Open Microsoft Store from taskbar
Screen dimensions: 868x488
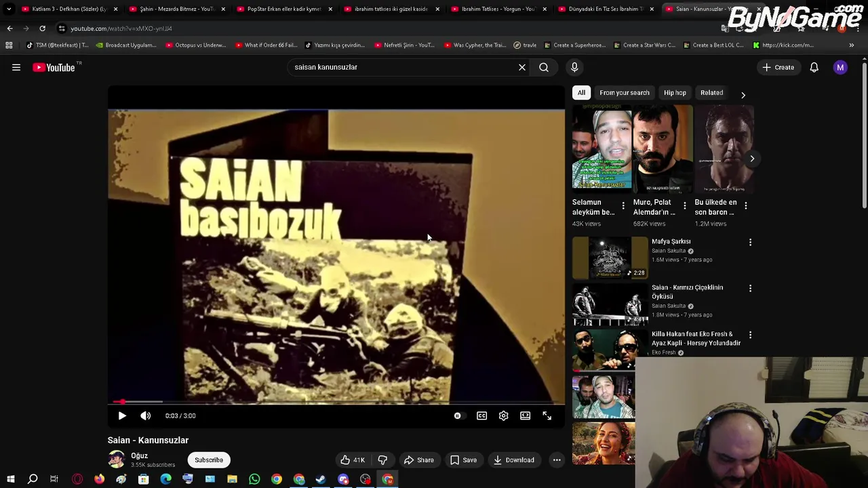pyautogui.click(x=143, y=480)
